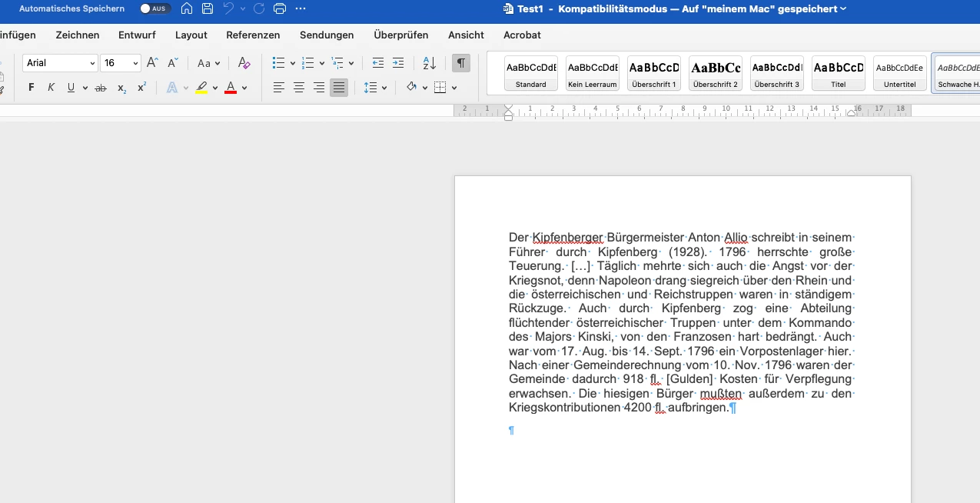
Task: Apply the Standard style
Action: 531,73
